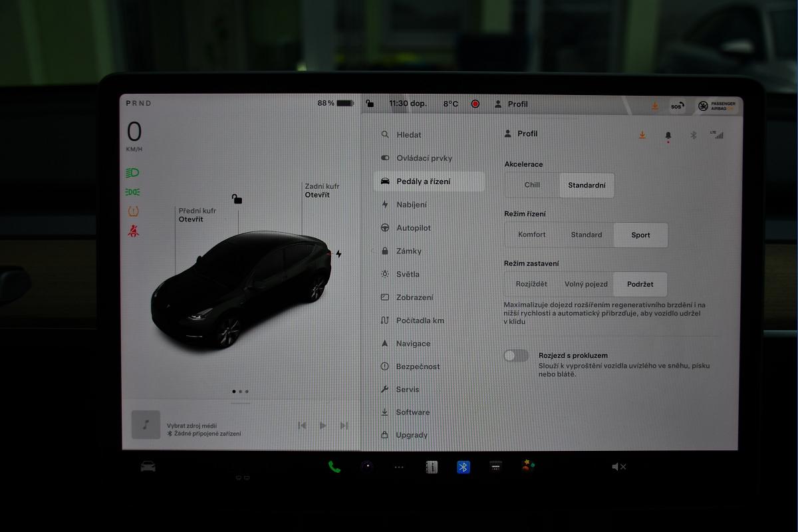Image resolution: width=798 pixels, height=532 pixels.
Task: Select Chill acceleration mode
Action: click(x=532, y=185)
